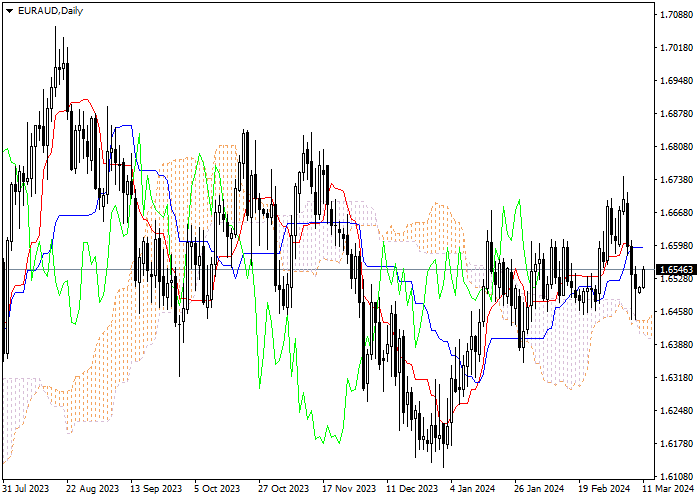Select the current price label 1.65463
The image size is (700, 500).
[676, 269]
